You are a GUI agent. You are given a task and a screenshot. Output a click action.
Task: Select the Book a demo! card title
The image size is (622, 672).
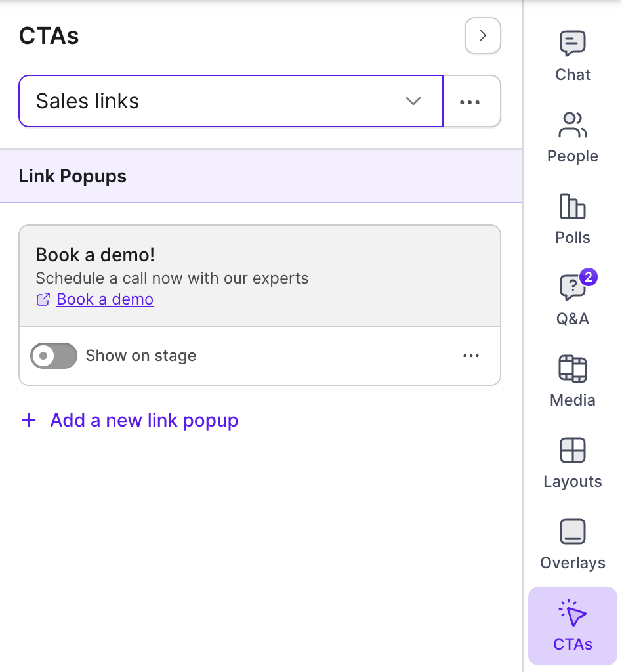[95, 255]
